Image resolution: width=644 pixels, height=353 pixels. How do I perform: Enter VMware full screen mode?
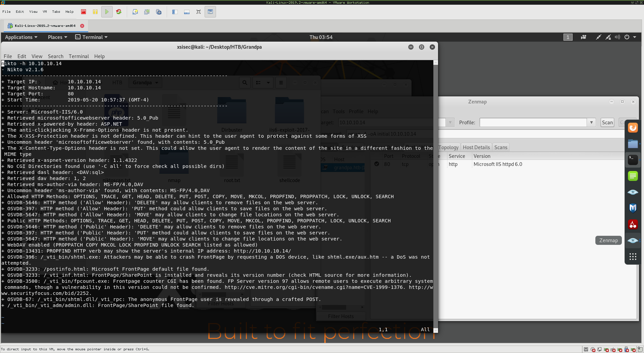click(x=199, y=12)
